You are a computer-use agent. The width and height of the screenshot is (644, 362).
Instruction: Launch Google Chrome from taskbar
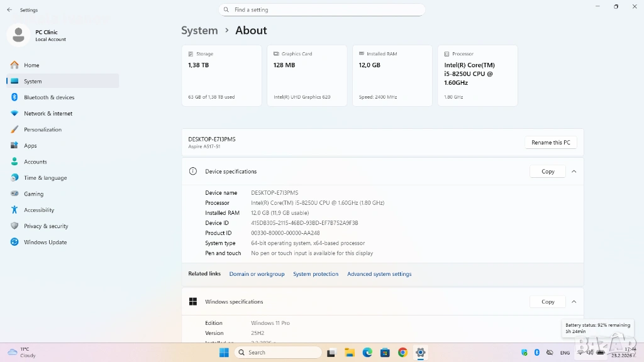tap(402, 353)
